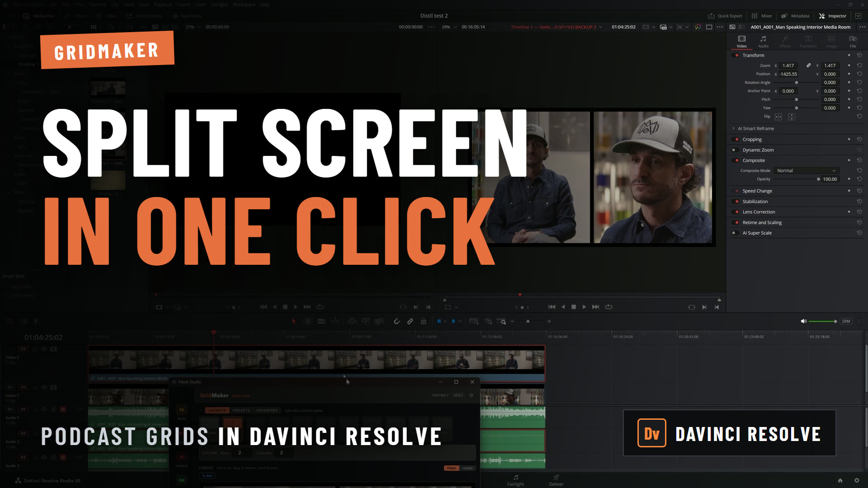Toggle the Zoom X/Y link chain icon
This screenshot has height=488, width=868.
point(809,66)
